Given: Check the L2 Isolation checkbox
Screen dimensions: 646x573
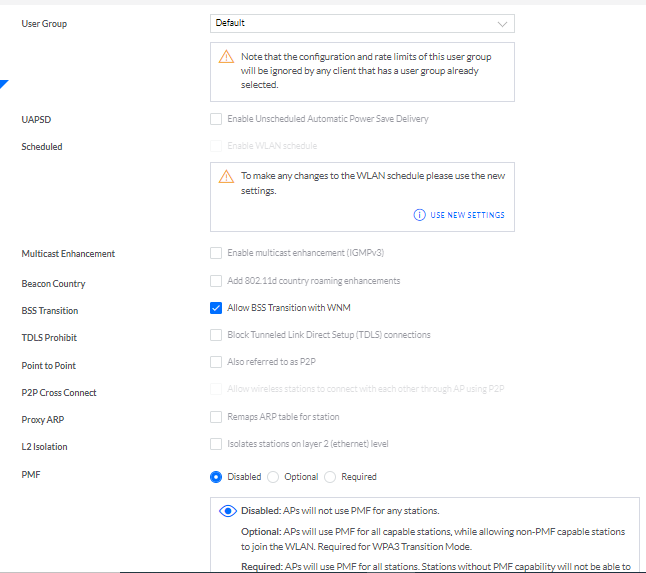Looking at the screenshot, I should 216,443.
